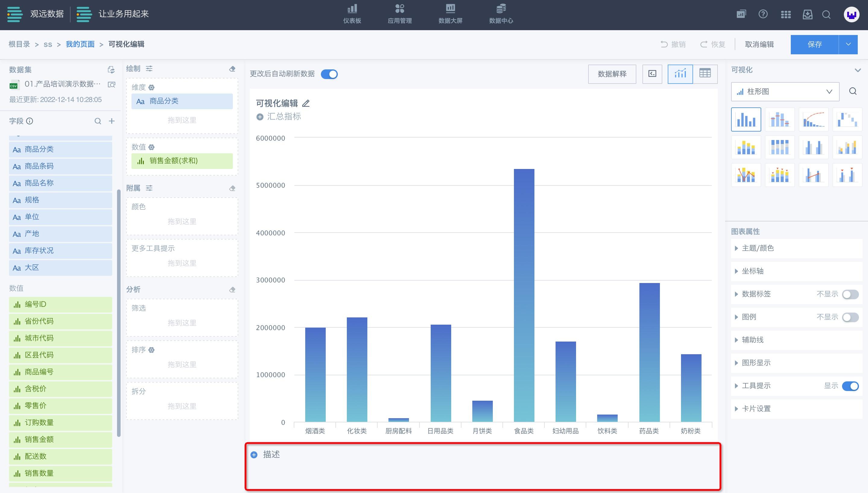Open 排序 gear settings
This screenshot has height=493, width=868.
[x=152, y=350]
